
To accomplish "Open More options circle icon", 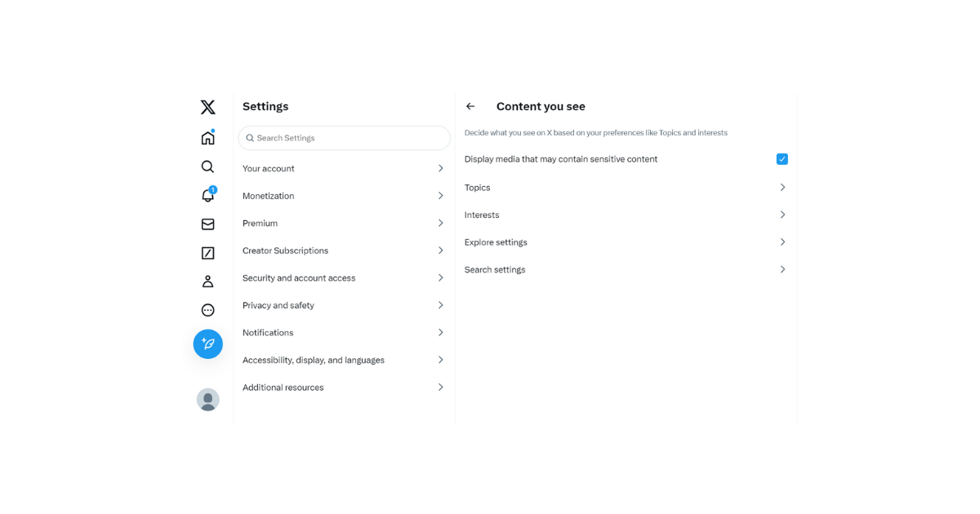I will click(207, 310).
